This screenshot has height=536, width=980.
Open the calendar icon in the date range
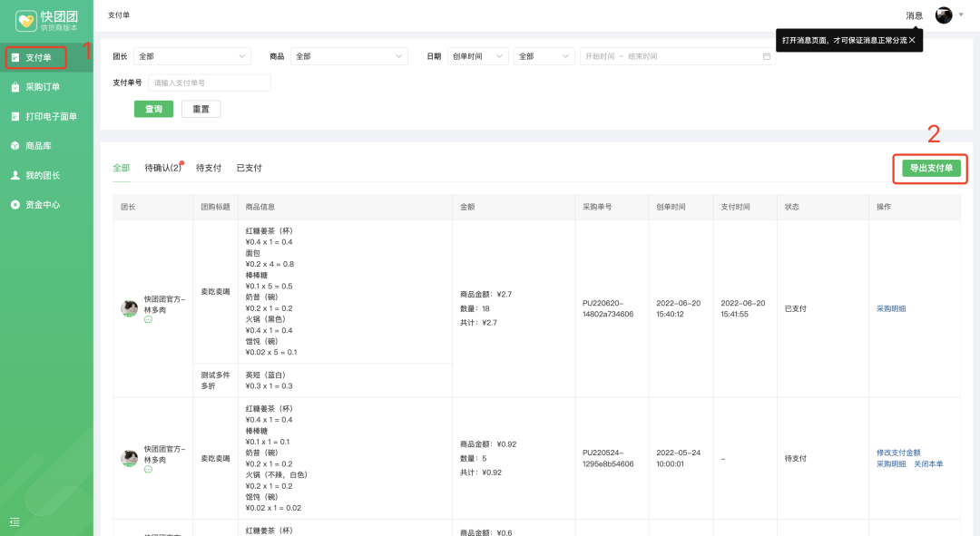(x=767, y=56)
